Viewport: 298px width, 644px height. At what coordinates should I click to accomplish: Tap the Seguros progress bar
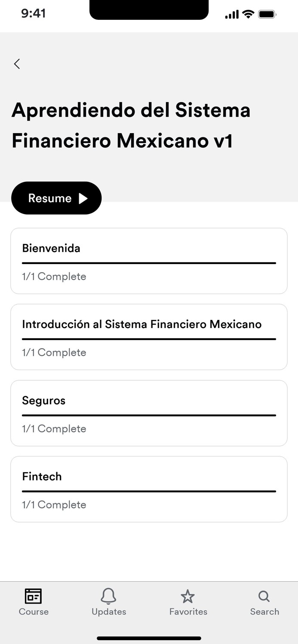(149, 415)
